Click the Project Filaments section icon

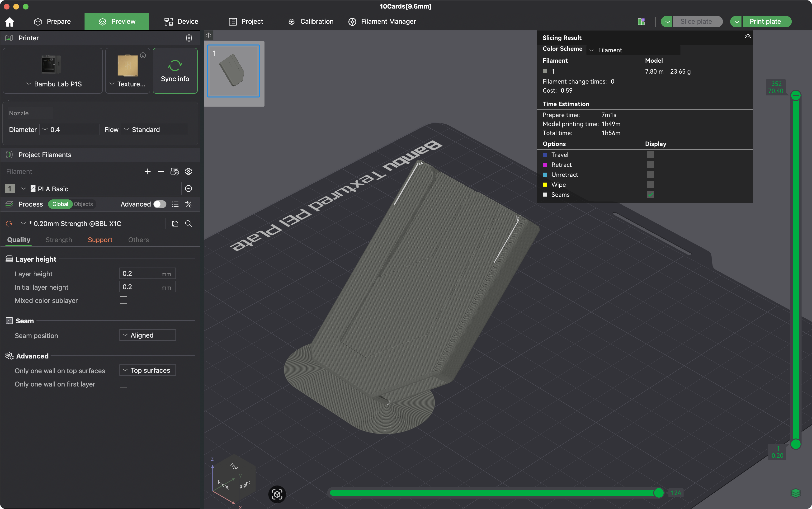tap(9, 155)
